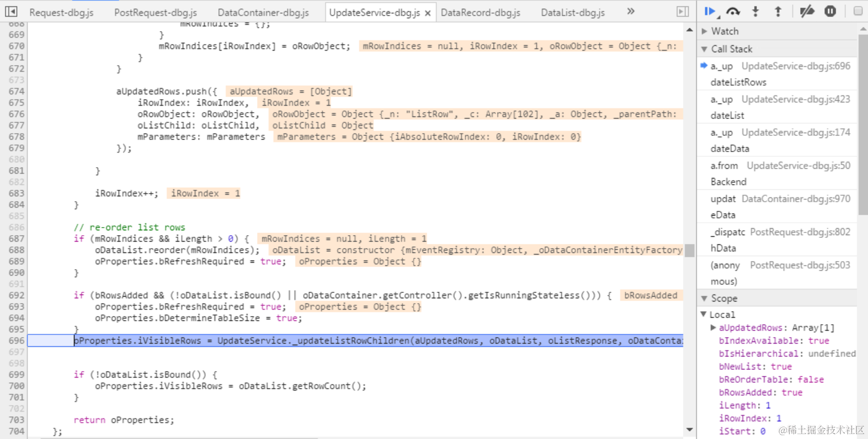The height and width of the screenshot is (439, 868).
Task: Set breakpoint on line number 696
Action: [17, 340]
